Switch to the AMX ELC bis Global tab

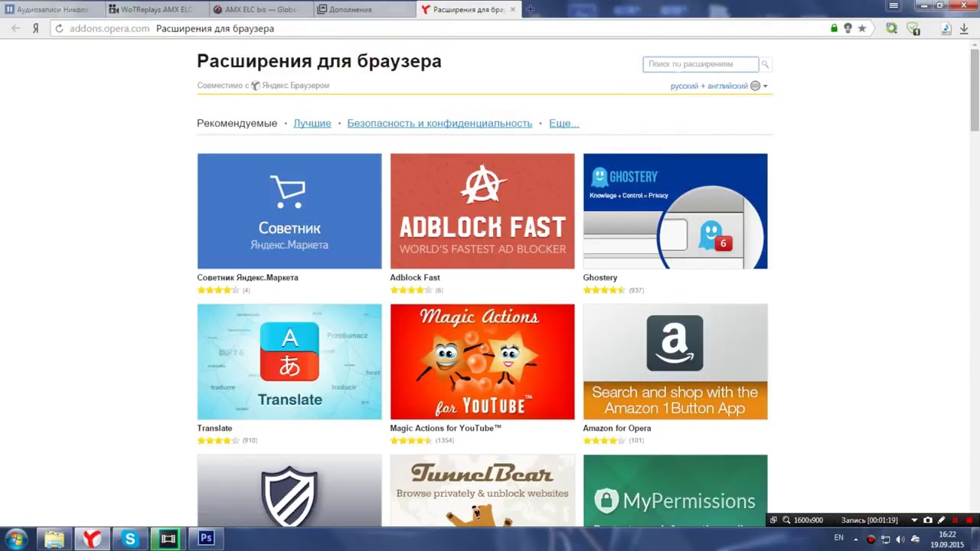click(x=260, y=9)
